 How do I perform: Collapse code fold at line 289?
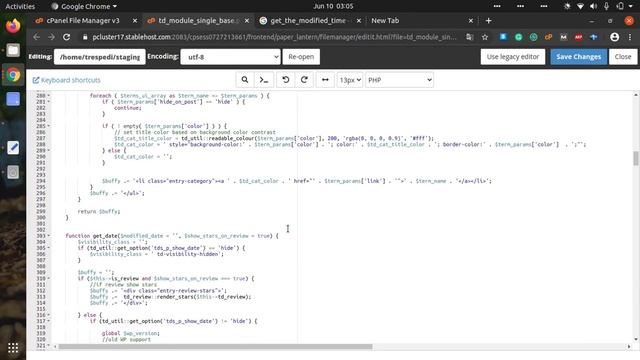click(49, 151)
